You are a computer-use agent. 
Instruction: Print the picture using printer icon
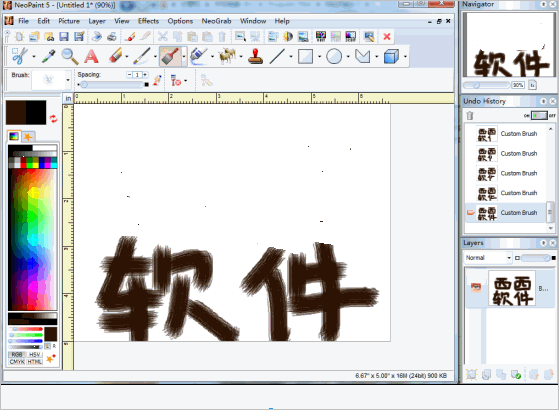[x=112, y=36]
